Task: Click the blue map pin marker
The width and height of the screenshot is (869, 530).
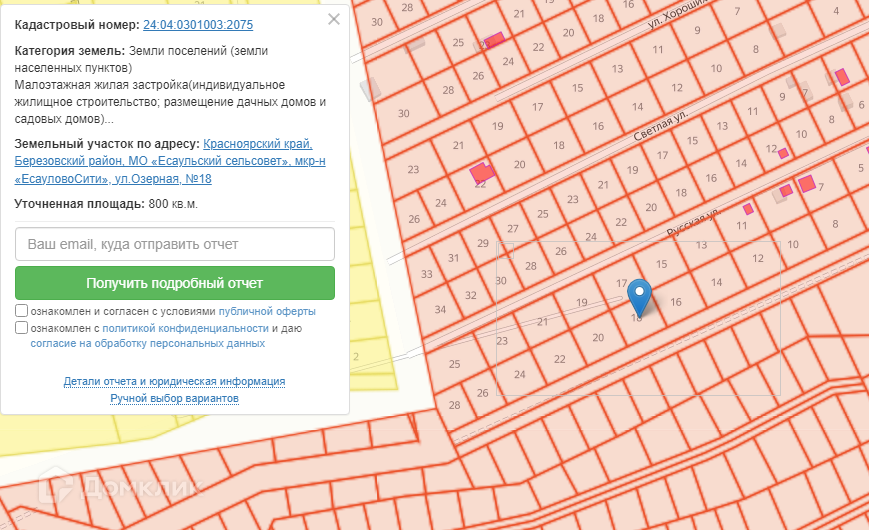Action: click(x=639, y=297)
